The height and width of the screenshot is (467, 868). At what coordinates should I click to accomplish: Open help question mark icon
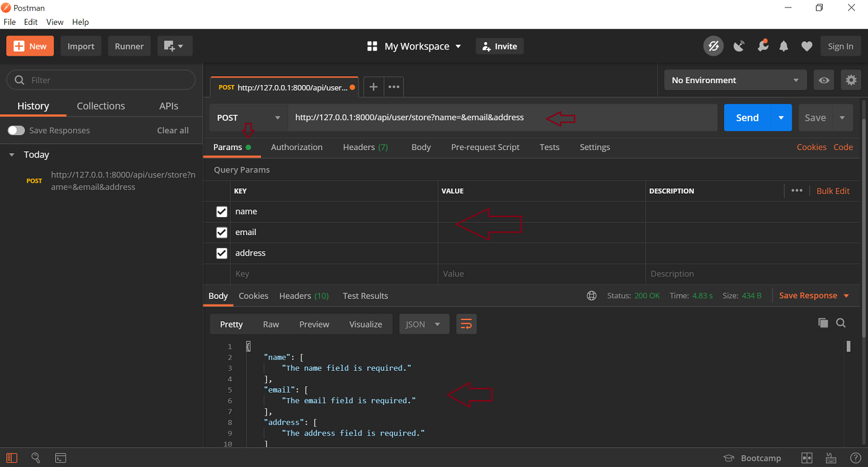pyautogui.click(x=855, y=458)
